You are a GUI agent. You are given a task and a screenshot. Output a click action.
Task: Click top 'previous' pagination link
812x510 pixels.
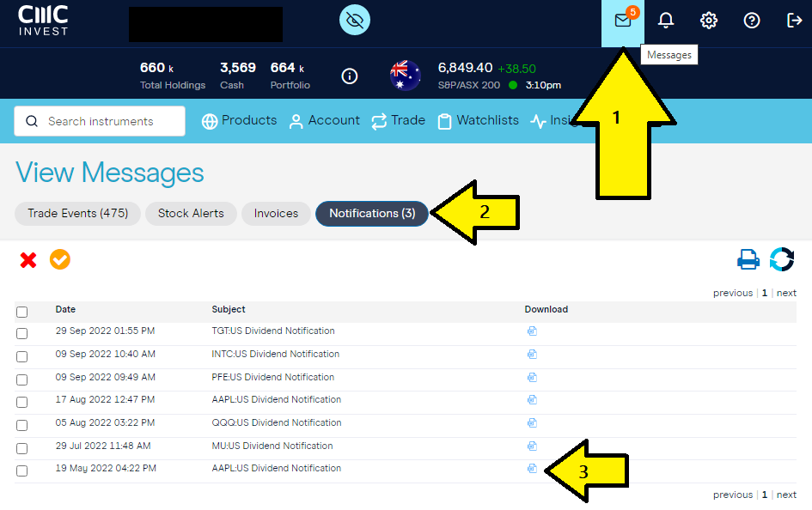733,294
